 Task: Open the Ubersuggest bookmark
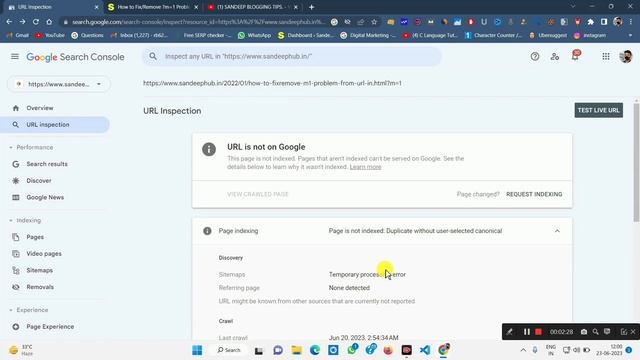[x=548, y=36]
